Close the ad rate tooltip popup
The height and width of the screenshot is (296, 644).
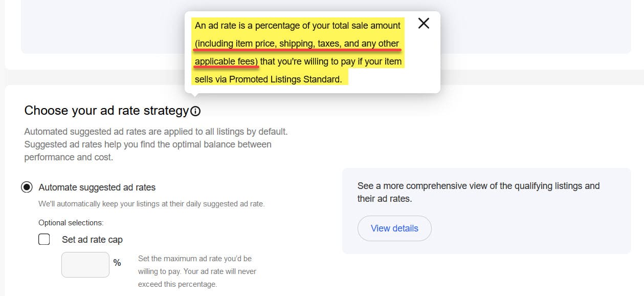click(x=424, y=23)
